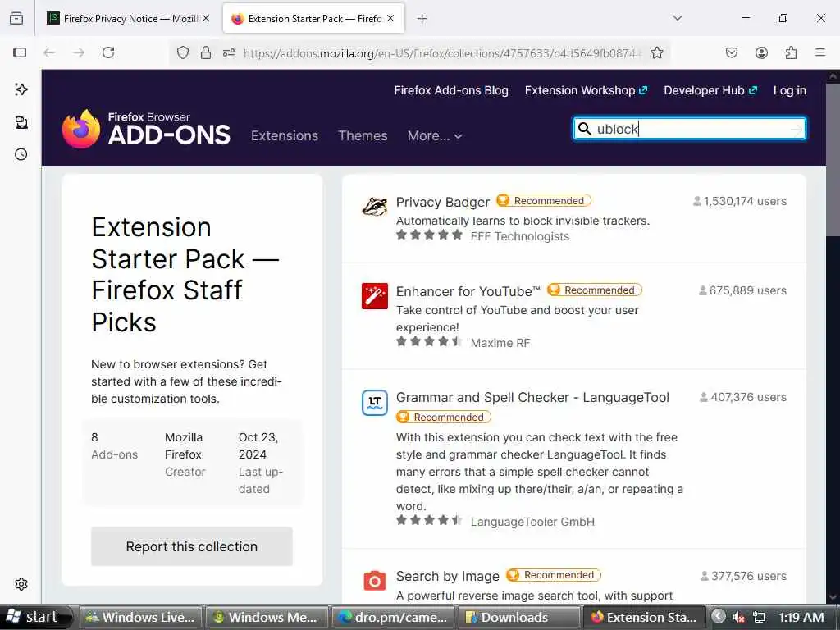The height and width of the screenshot is (630, 840).
Task: Click Recommended badge next to Privacy Badger
Action: click(544, 201)
